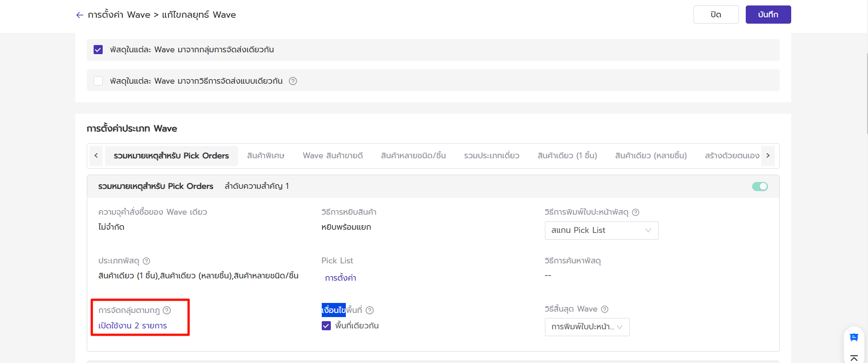Click the back arrow beside การตั้งค่า Wave
The height and width of the screenshot is (363, 868).
pos(80,15)
